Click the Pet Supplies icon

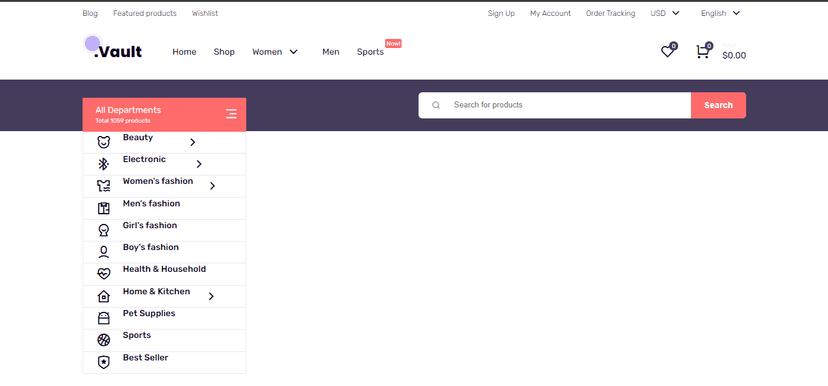pyautogui.click(x=104, y=318)
